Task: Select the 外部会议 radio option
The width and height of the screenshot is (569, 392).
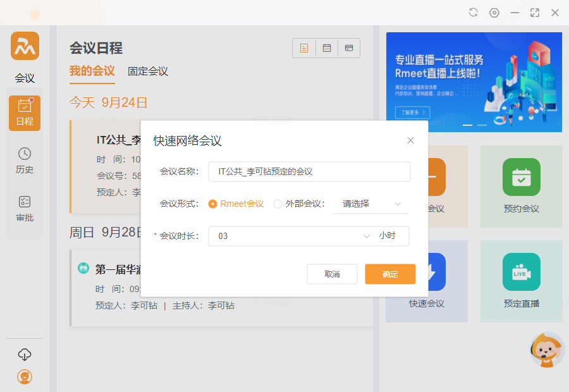Action: [x=278, y=204]
